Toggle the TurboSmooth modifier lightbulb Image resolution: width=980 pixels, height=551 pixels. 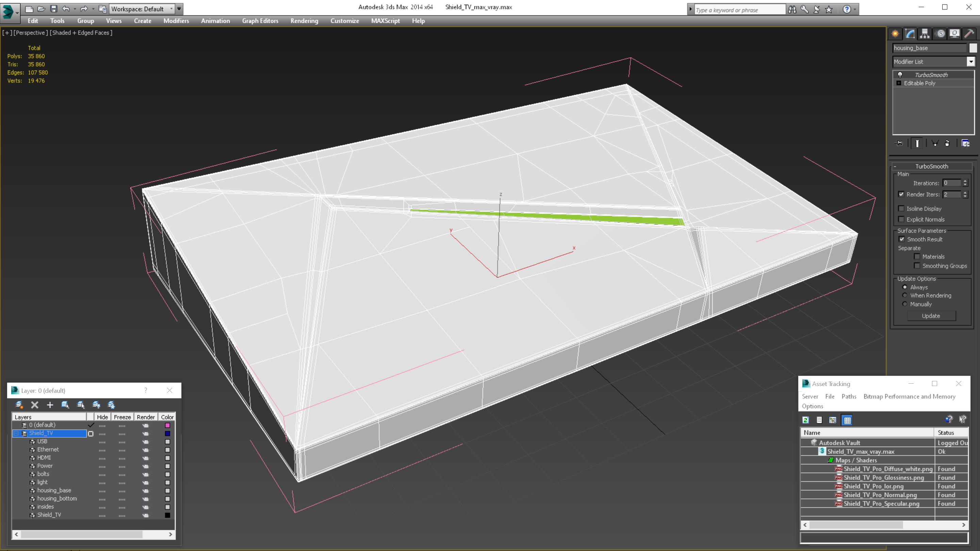coord(900,75)
